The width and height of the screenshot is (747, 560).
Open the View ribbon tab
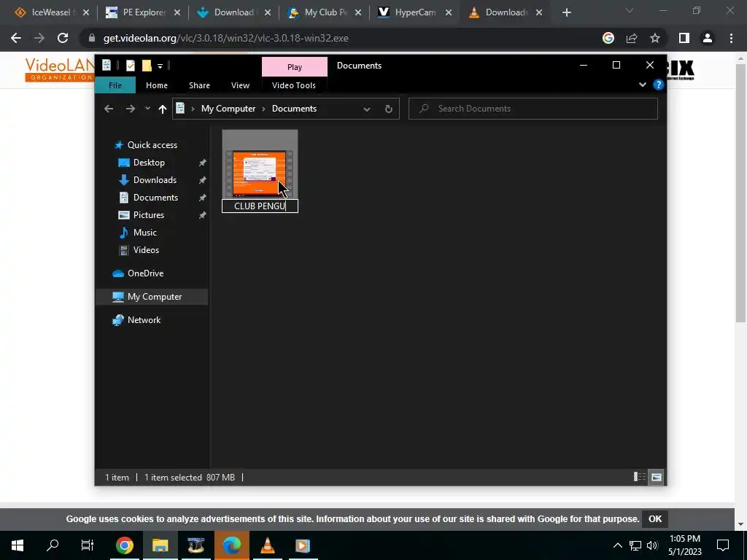240,85
